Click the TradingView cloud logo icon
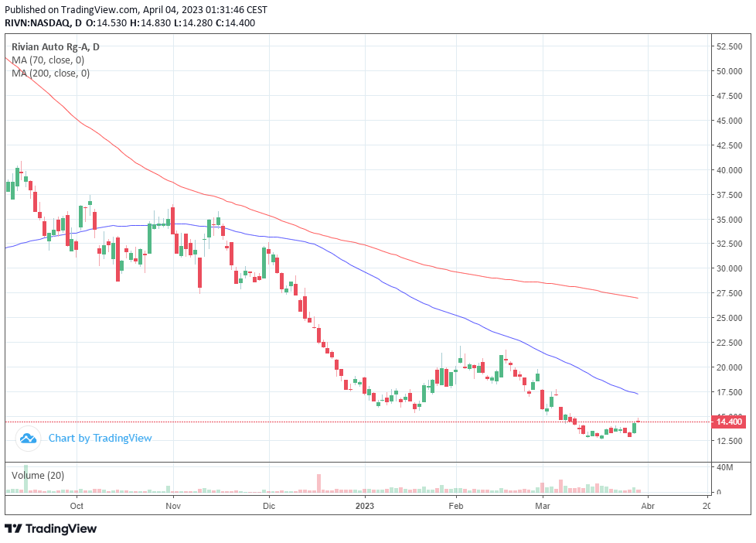 tap(28, 439)
